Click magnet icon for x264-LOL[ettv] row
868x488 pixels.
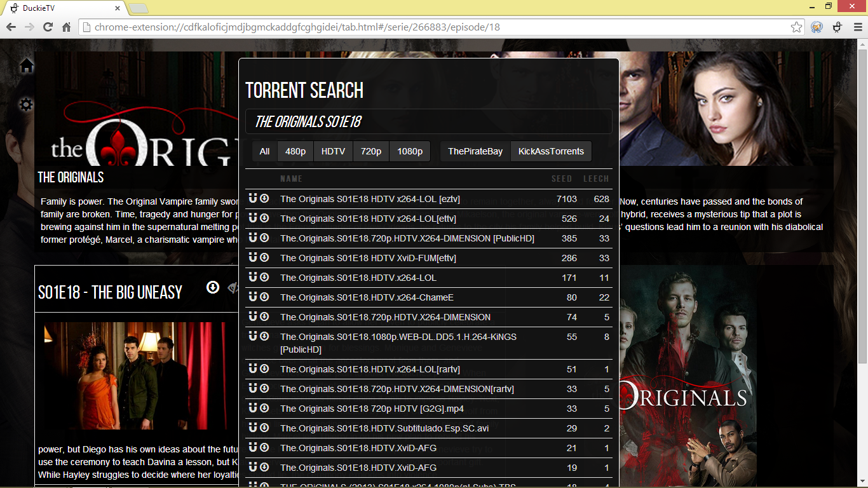click(x=253, y=218)
